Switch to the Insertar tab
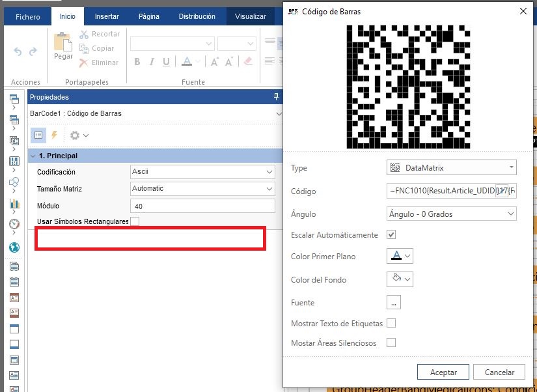Screen dimensions: 537x392 (107, 16)
